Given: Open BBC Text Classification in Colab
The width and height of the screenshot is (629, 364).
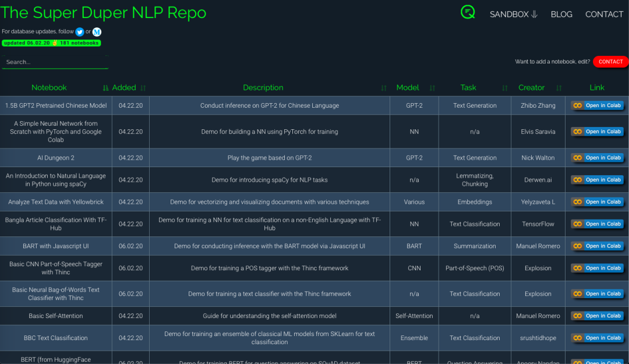Looking at the screenshot, I should (598, 338).
